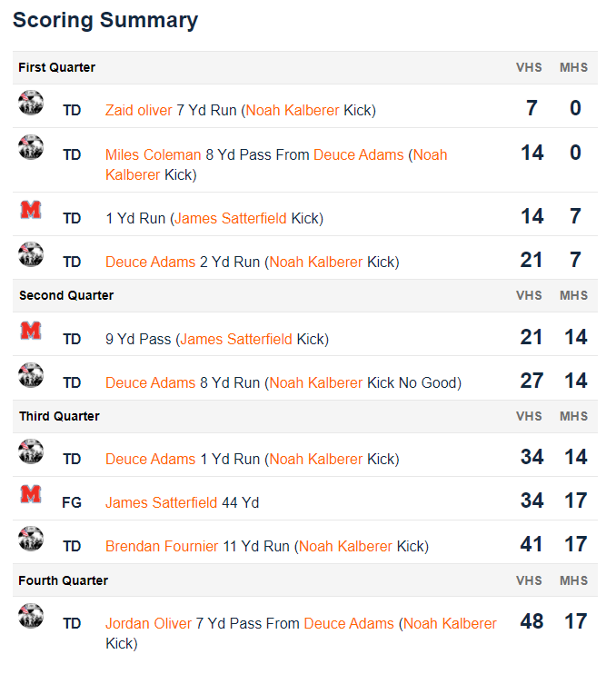
Task: Click red M logo on 9 Yd Pass row
Action: pos(31,331)
